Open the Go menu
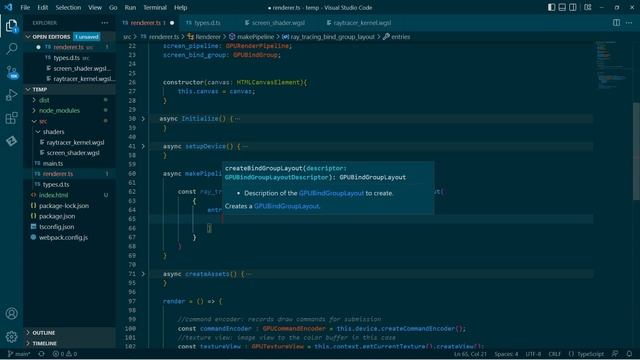 (x=113, y=7)
